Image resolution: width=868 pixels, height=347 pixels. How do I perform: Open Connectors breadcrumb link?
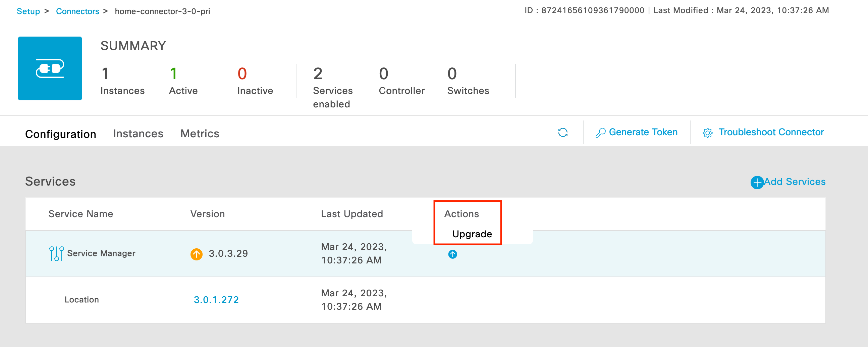tap(77, 11)
